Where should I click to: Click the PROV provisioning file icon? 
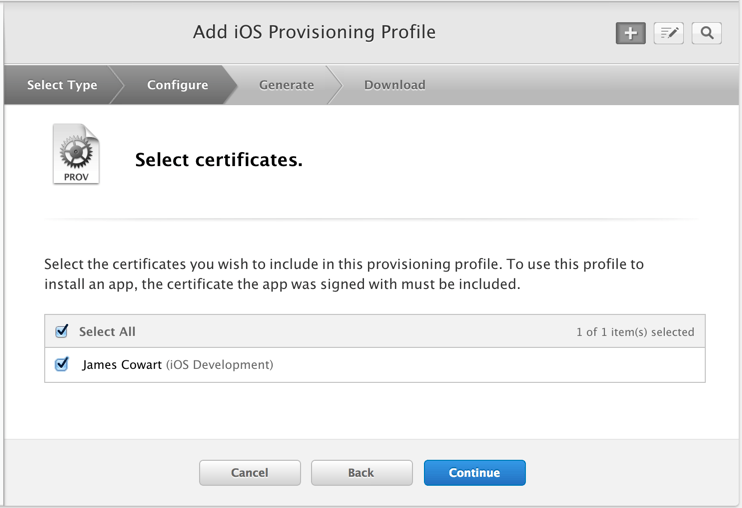click(76, 155)
